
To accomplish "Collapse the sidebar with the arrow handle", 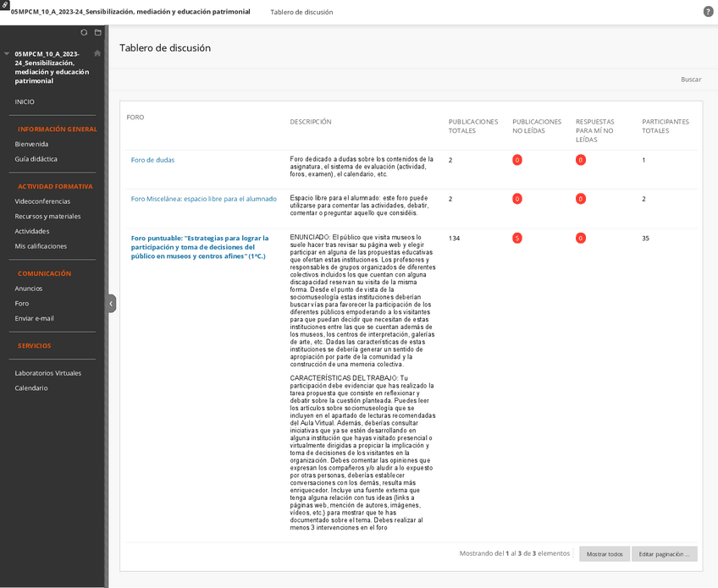I will [111, 303].
